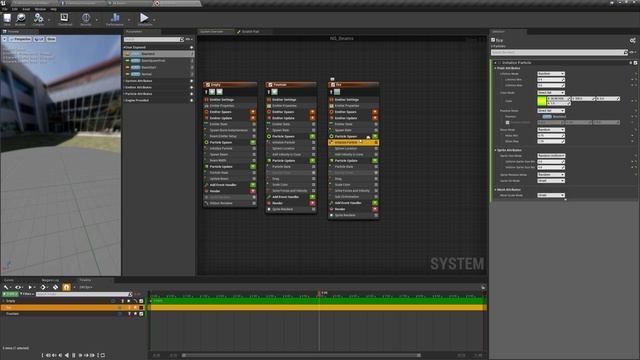
Task: Add module to third emitter's Particle Update
Action: (375, 160)
